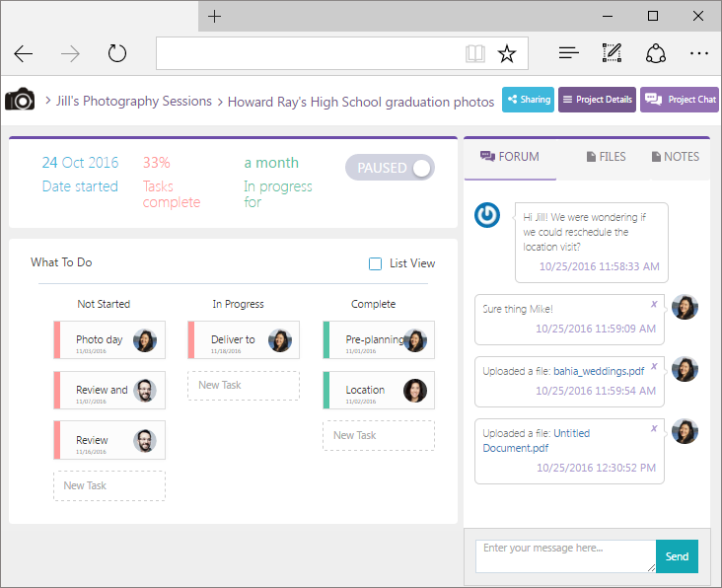Image resolution: width=722 pixels, height=588 pixels.
Task: Click the '10/25/2016 12:30:52 PM' timestamp
Action: [596, 468]
